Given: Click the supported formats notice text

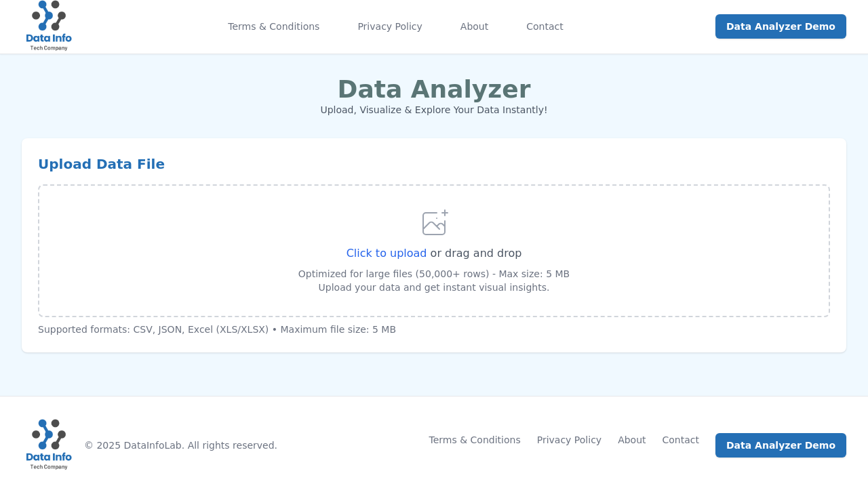Looking at the screenshot, I should [216, 329].
